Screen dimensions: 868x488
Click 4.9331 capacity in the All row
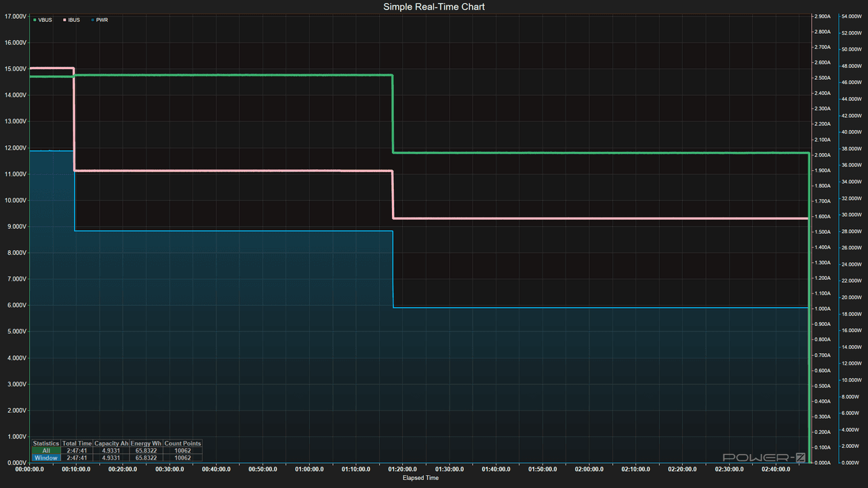(x=111, y=451)
